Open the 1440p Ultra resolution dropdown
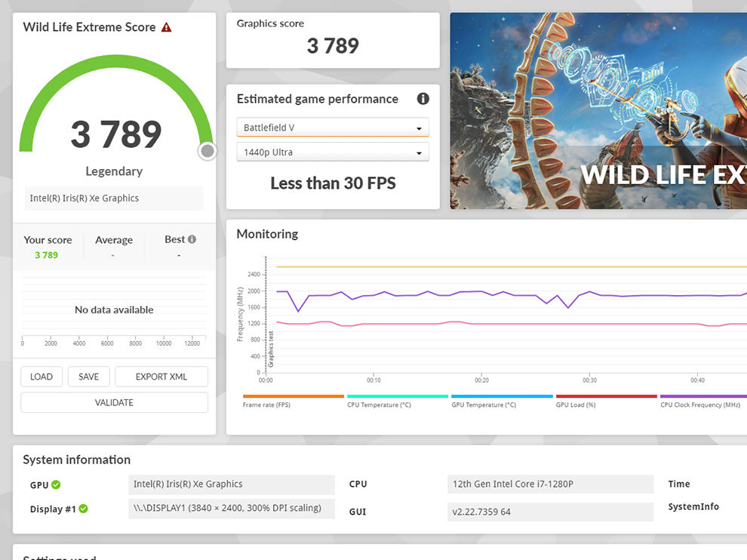Image resolution: width=747 pixels, height=560 pixels. coord(333,152)
